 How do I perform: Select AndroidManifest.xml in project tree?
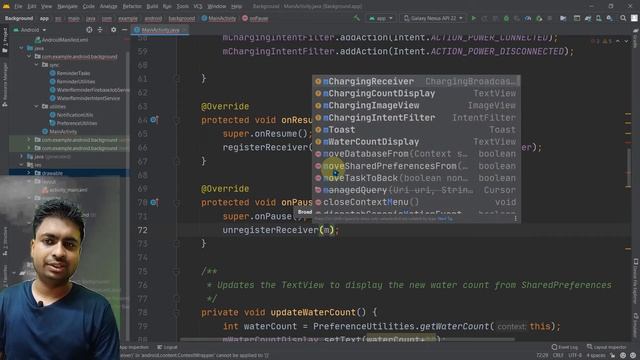tap(62, 40)
